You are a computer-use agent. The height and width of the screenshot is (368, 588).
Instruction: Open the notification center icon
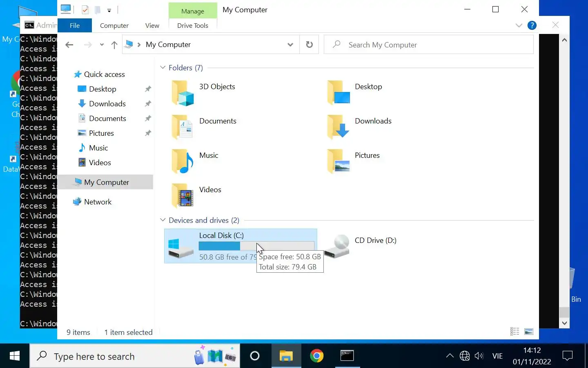tap(568, 356)
